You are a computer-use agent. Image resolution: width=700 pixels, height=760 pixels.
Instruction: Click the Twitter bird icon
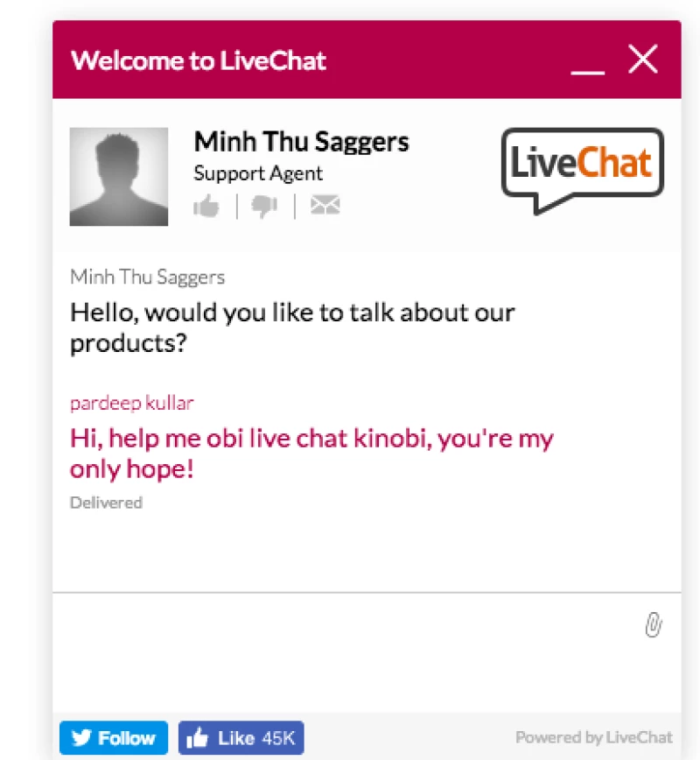[81, 738]
